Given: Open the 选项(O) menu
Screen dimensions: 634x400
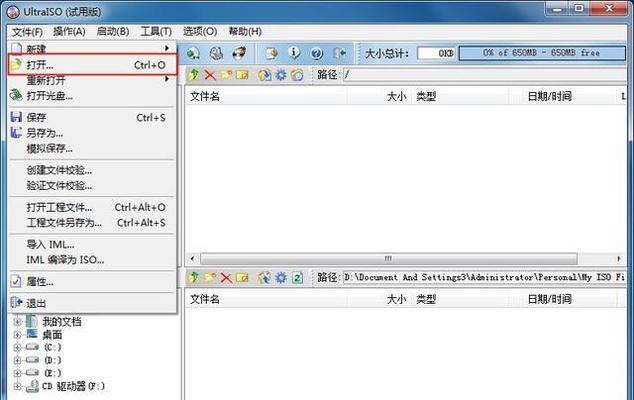Looking at the screenshot, I should tap(200, 32).
